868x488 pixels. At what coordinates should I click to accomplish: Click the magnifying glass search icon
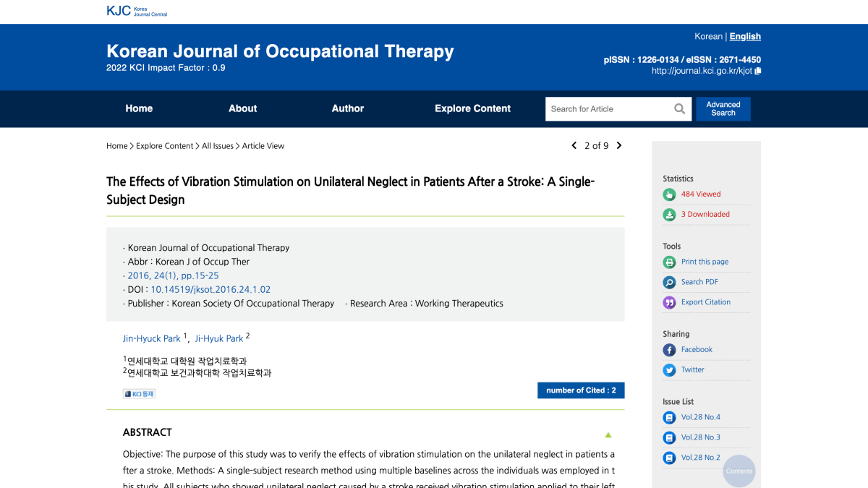(679, 109)
